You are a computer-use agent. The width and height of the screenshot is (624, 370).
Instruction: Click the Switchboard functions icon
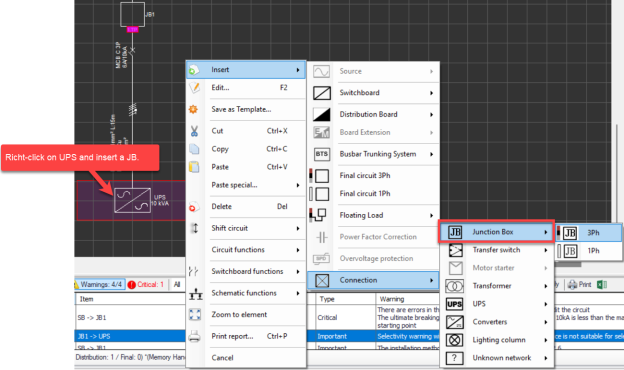coord(193,271)
